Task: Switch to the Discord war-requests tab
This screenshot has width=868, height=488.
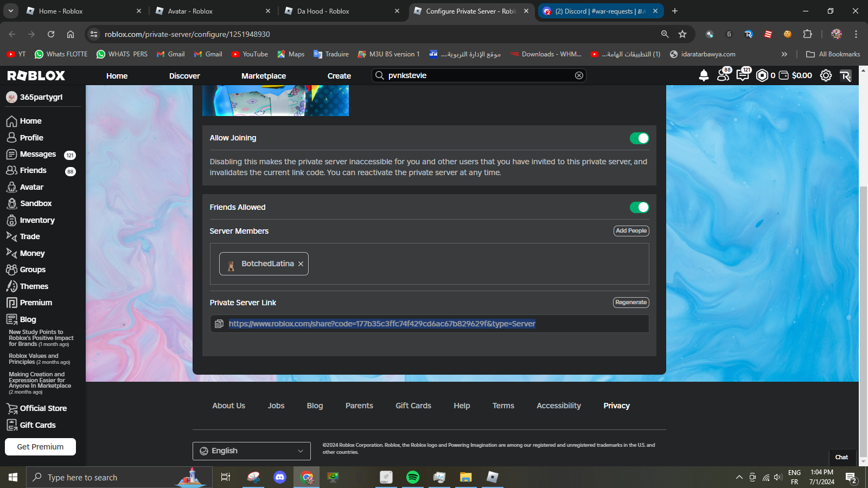Action: pyautogui.click(x=601, y=11)
